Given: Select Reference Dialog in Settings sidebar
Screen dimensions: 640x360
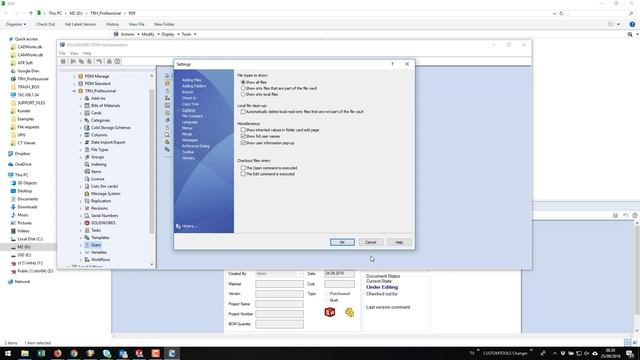Looking at the screenshot, I should coord(196,146).
